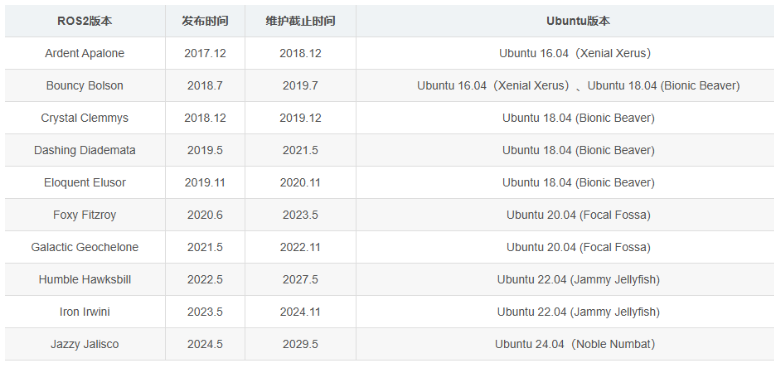Image resolution: width=774 pixels, height=365 pixels.
Task: Click release date 2017.12 of Ardent Apalone
Action: pyautogui.click(x=205, y=53)
